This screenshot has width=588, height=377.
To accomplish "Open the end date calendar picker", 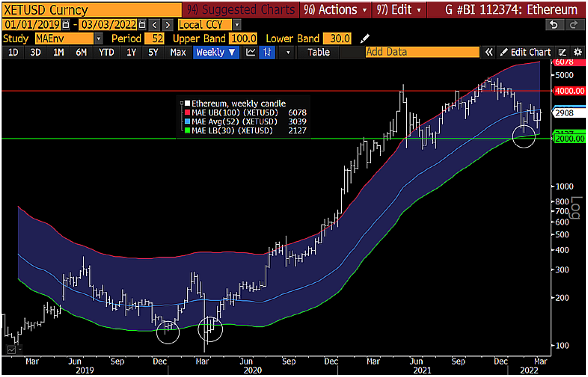I will click(x=142, y=25).
